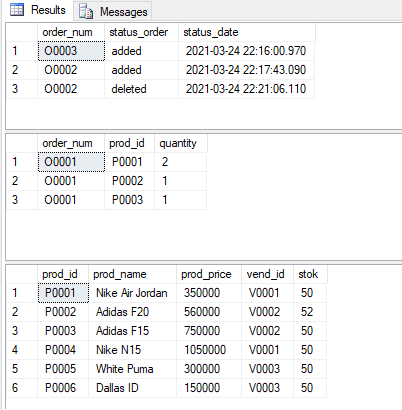Click quantity cell with value 2

tap(180, 162)
